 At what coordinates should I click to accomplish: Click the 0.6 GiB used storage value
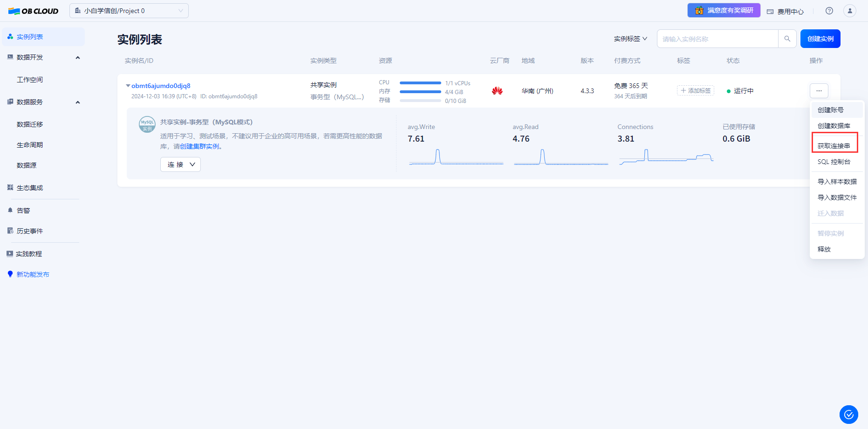click(x=736, y=139)
